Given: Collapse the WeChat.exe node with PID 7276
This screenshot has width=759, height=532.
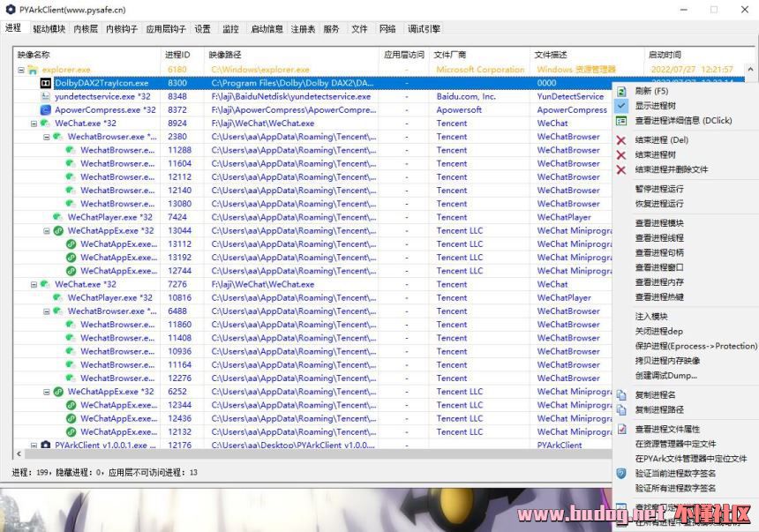Looking at the screenshot, I should 34,285.
